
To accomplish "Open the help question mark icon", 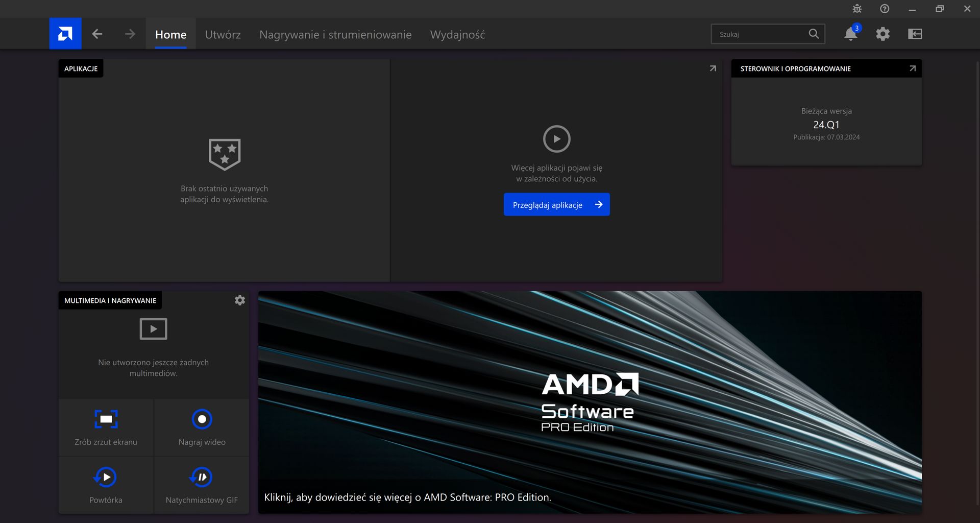I will point(885,9).
